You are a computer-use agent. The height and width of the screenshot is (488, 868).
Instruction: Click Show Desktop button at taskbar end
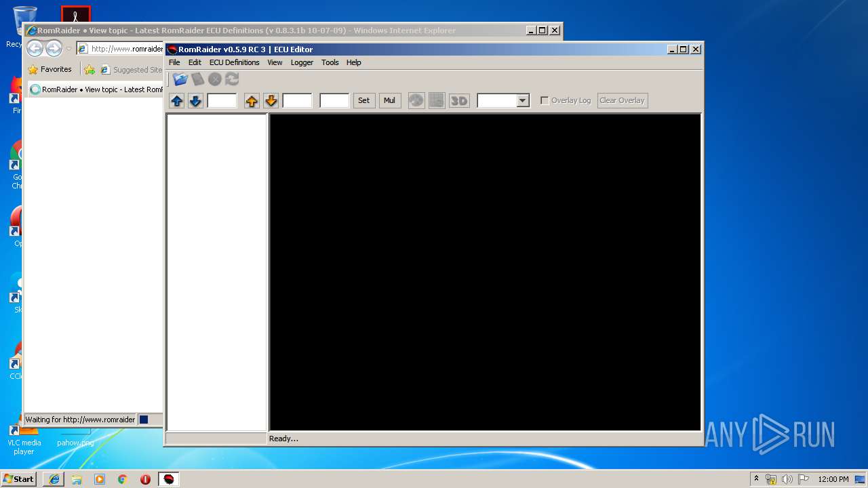(860, 479)
